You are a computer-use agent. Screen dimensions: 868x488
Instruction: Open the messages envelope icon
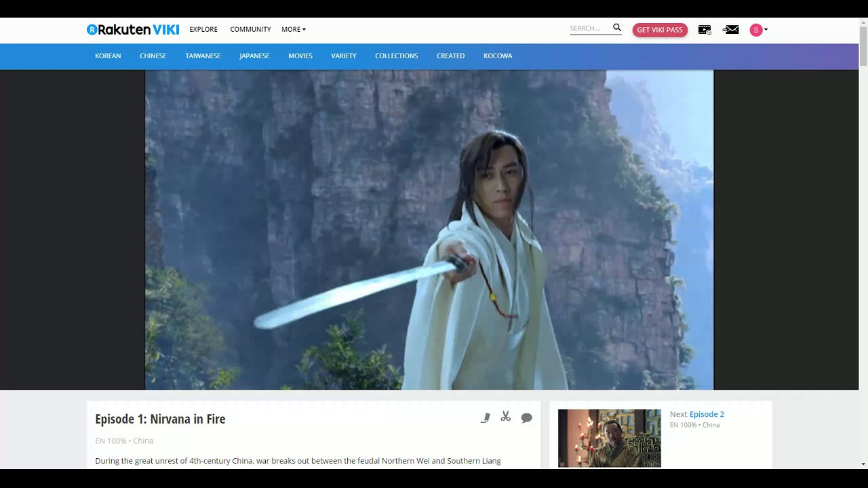coord(731,29)
